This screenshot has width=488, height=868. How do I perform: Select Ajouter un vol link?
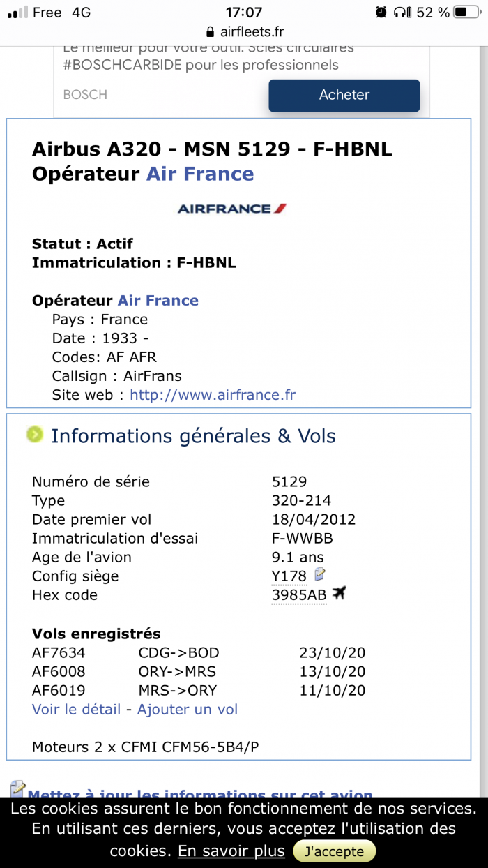[x=188, y=710]
